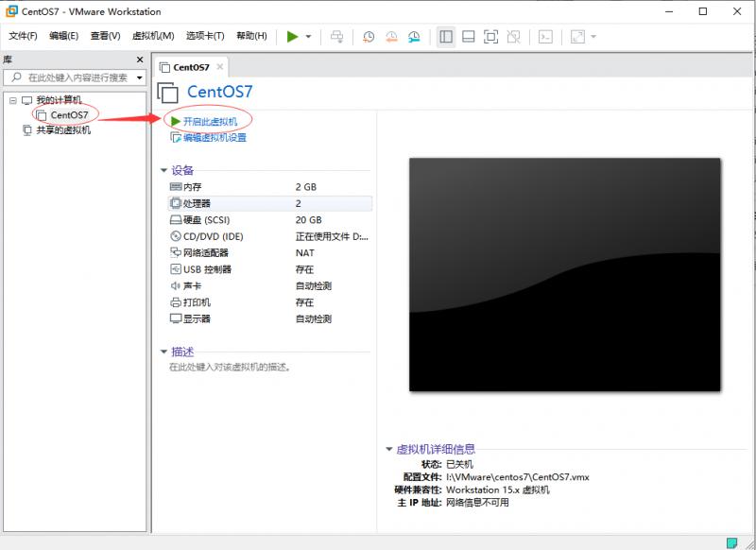Click the 内存 memory chip icon
Screen dimensions: 756x550
pos(176,186)
